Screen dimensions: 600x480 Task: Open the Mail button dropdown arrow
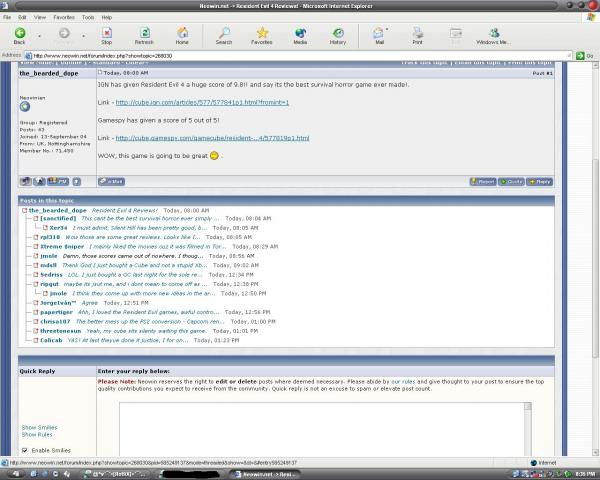click(387, 29)
